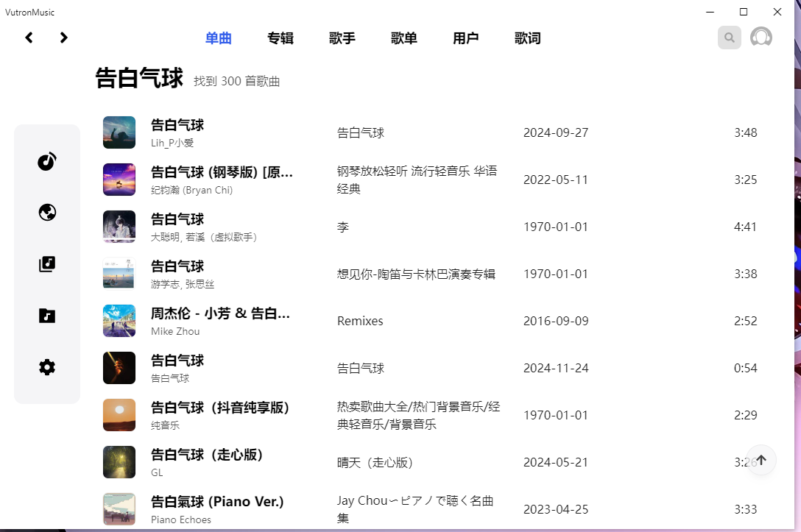Select song title 告白气球（走心版）
Viewport: 801px width, 532px height.
click(x=207, y=455)
